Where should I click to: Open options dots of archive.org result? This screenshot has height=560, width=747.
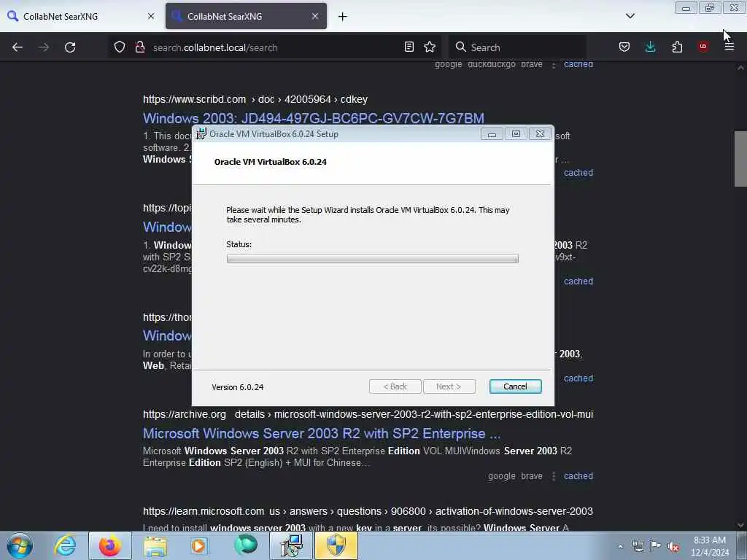[x=554, y=476]
